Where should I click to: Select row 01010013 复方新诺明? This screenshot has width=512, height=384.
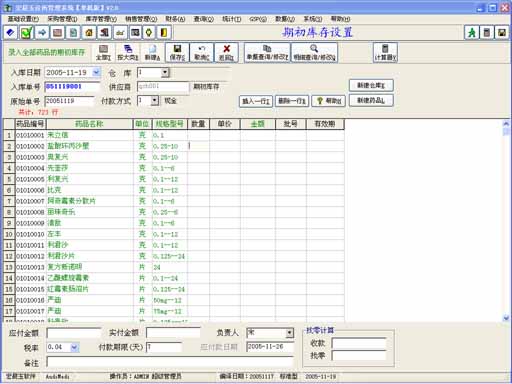click(174, 267)
